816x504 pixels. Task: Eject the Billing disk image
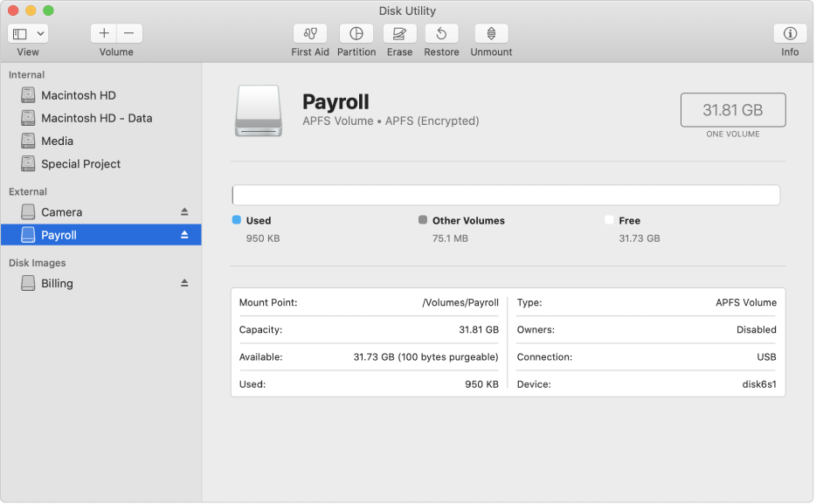(x=184, y=283)
